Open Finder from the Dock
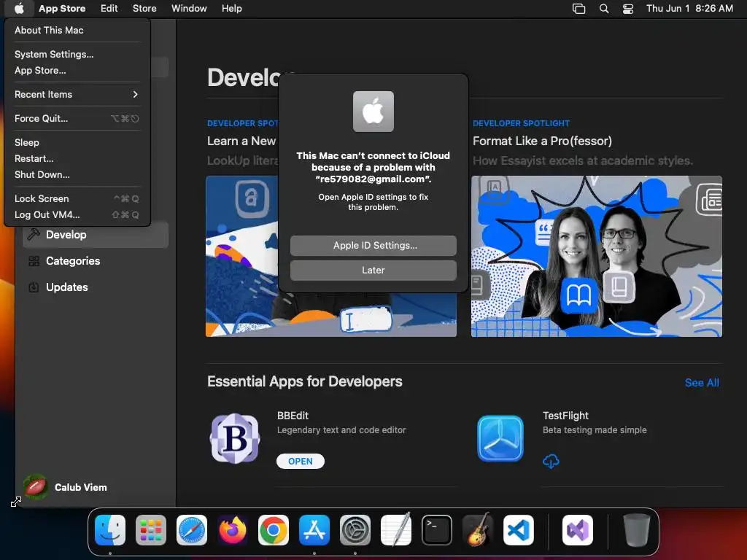Viewport: 747px width, 560px height. pos(110,530)
